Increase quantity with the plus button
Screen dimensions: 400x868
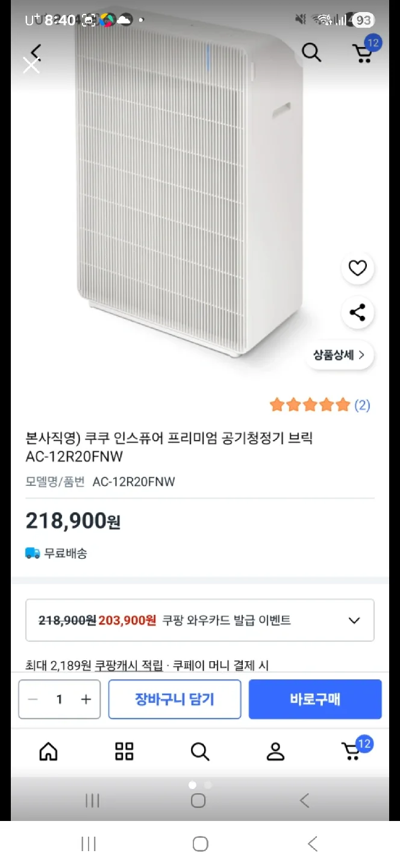pyautogui.click(x=86, y=699)
